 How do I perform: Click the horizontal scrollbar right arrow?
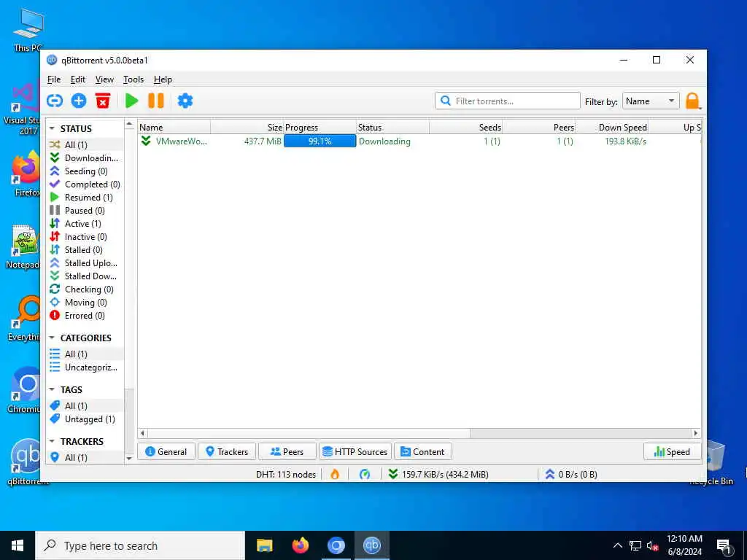click(696, 433)
